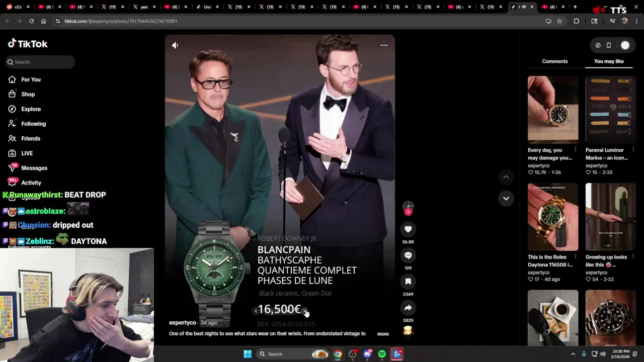Open options for 'Every day, you may damage' card
This screenshot has width=644, height=362.
[576, 150]
